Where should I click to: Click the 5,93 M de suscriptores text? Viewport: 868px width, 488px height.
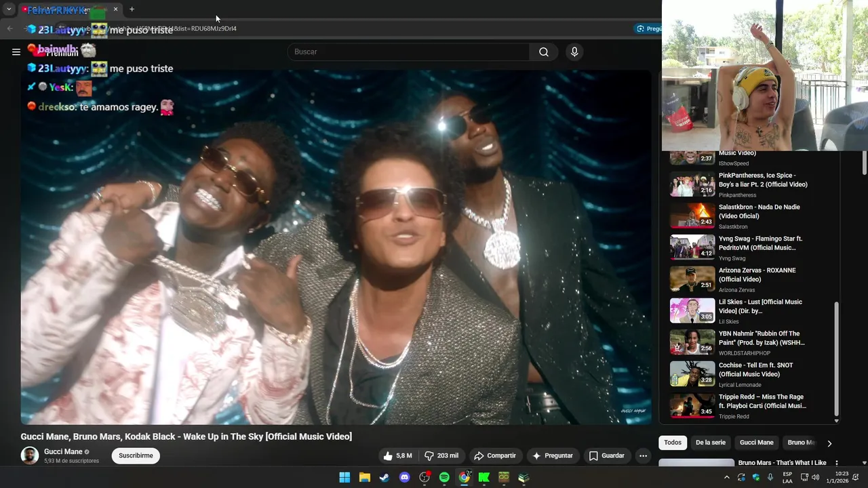click(x=71, y=461)
